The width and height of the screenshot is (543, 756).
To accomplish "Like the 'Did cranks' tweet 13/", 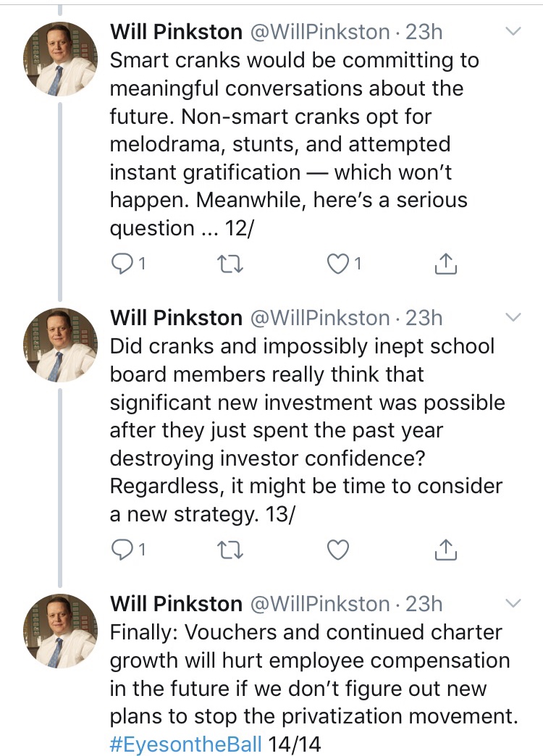I will click(337, 551).
